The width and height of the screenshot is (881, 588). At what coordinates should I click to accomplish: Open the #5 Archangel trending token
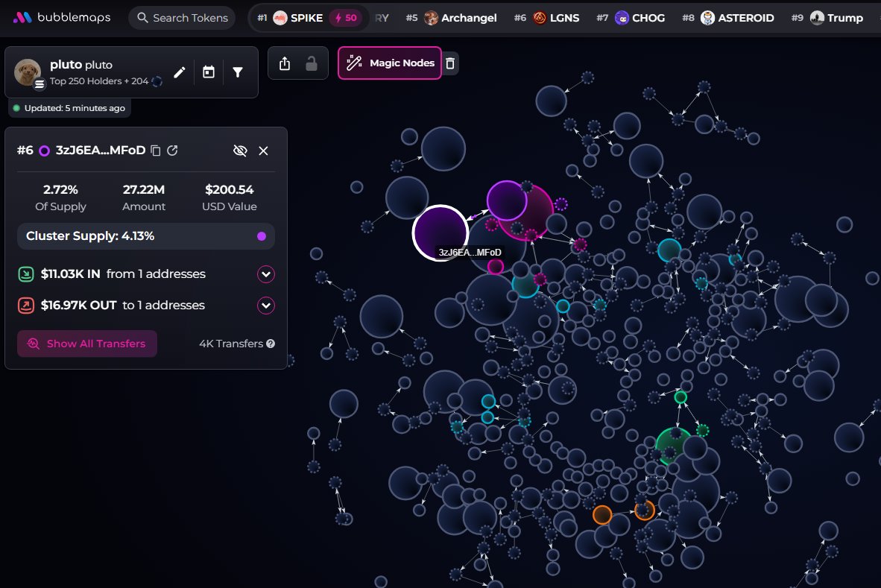[451, 18]
